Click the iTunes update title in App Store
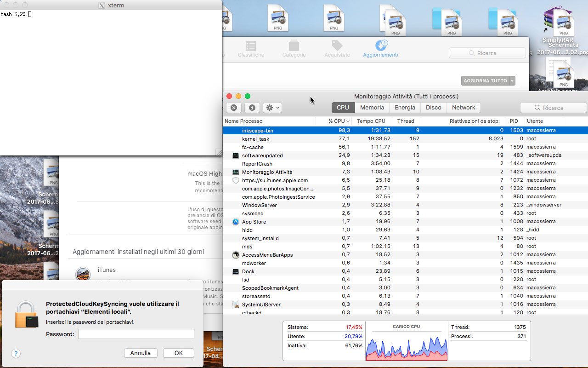The width and height of the screenshot is (588, 368). (107, 270)
